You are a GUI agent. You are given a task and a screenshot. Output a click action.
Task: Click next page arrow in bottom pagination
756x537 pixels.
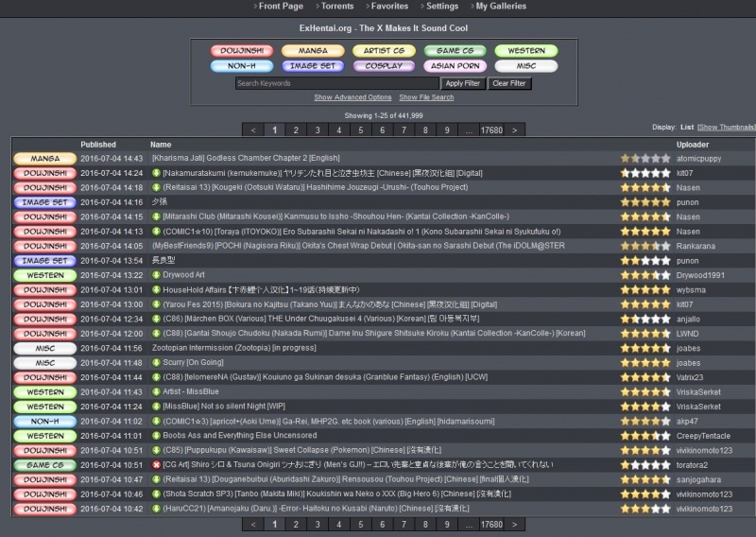coord(514,525)
